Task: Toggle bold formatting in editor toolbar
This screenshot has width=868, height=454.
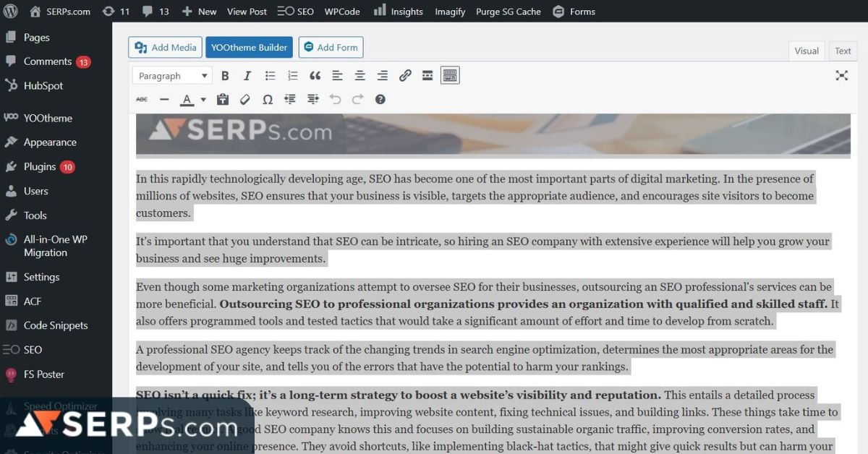Action: pyautogui.click(x=225, y=75)
